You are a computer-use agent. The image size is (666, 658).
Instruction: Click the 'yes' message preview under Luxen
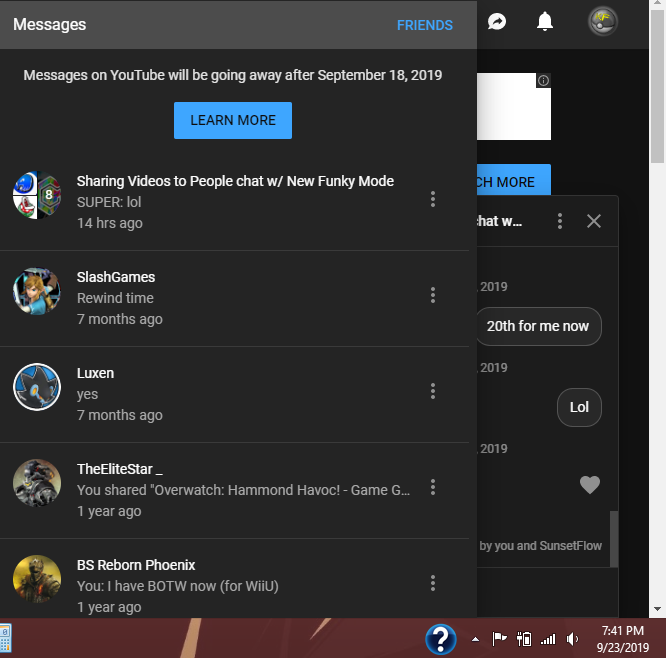click(87, 394)
